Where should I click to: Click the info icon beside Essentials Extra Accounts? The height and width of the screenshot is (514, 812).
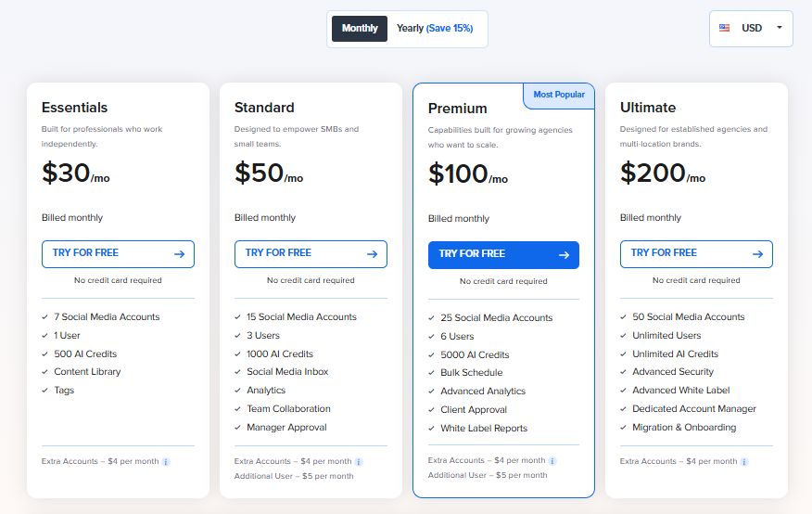tap(166, 461)
